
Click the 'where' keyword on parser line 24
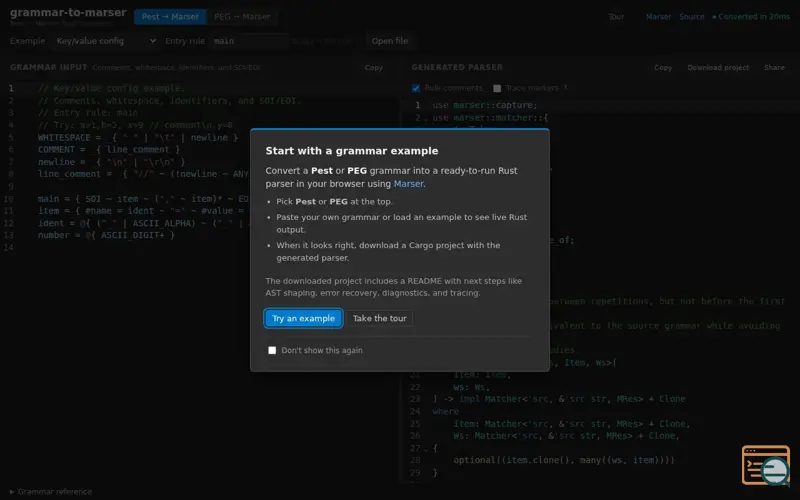tap(445, 411)
